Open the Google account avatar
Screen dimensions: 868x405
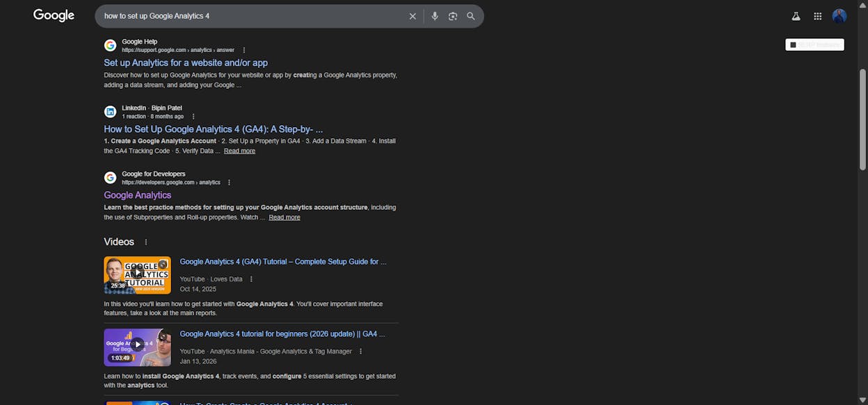839,16
